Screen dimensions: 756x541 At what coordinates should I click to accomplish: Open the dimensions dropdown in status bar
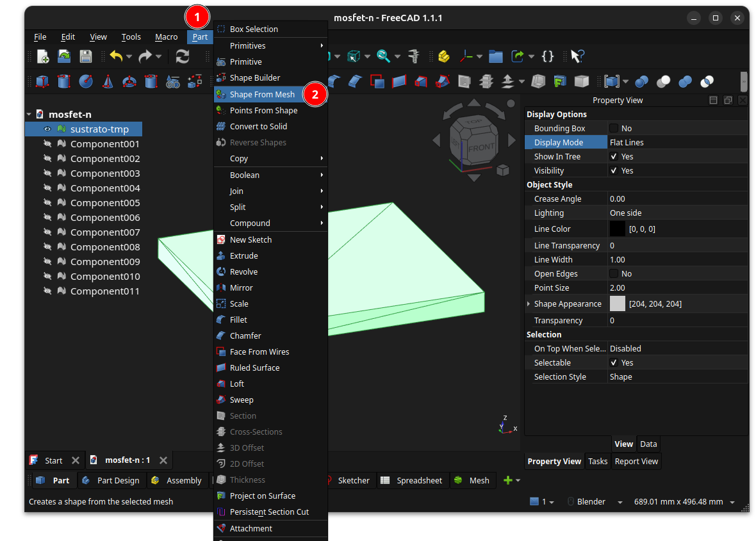(732, 502)
